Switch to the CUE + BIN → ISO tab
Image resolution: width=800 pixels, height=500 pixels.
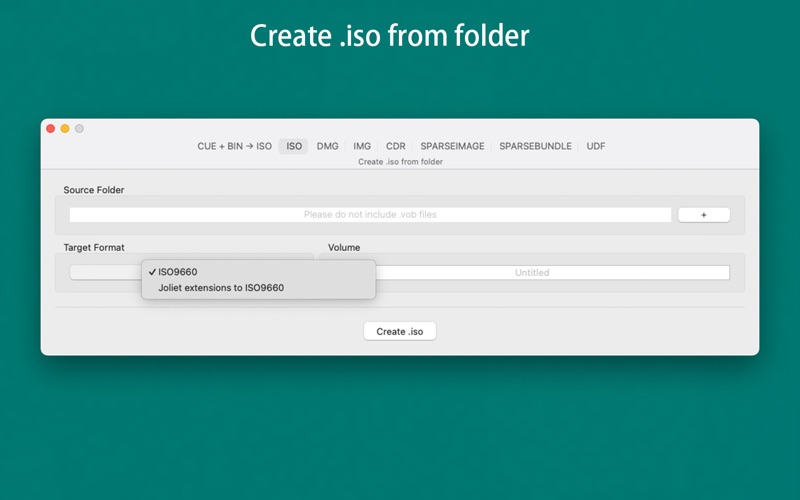(234, 146)
